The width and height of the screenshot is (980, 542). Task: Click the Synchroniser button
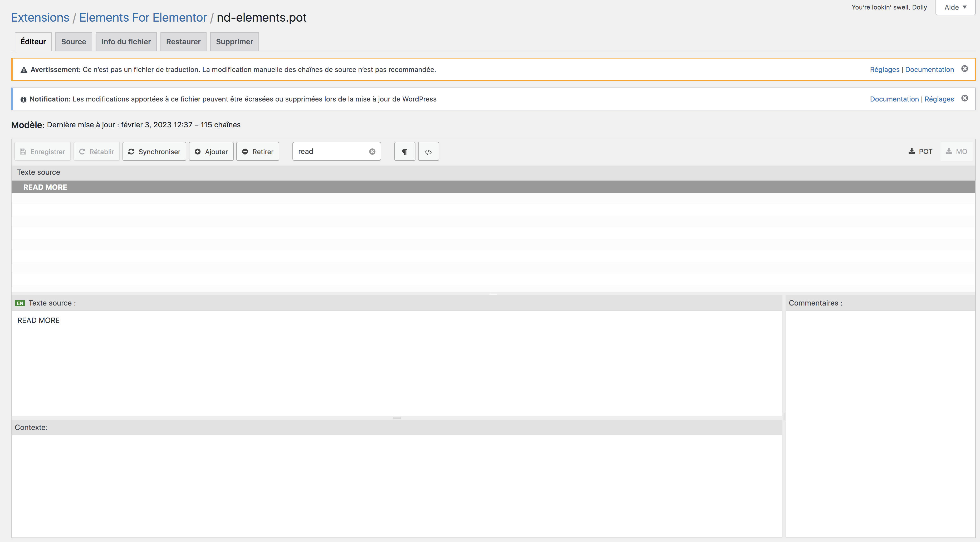tap(154, 152)
